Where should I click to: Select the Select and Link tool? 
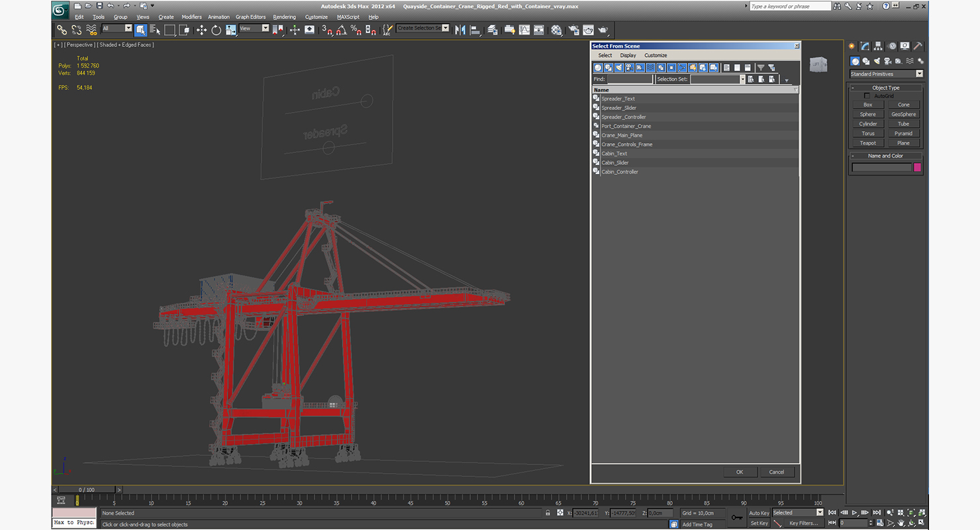(62, 30)
